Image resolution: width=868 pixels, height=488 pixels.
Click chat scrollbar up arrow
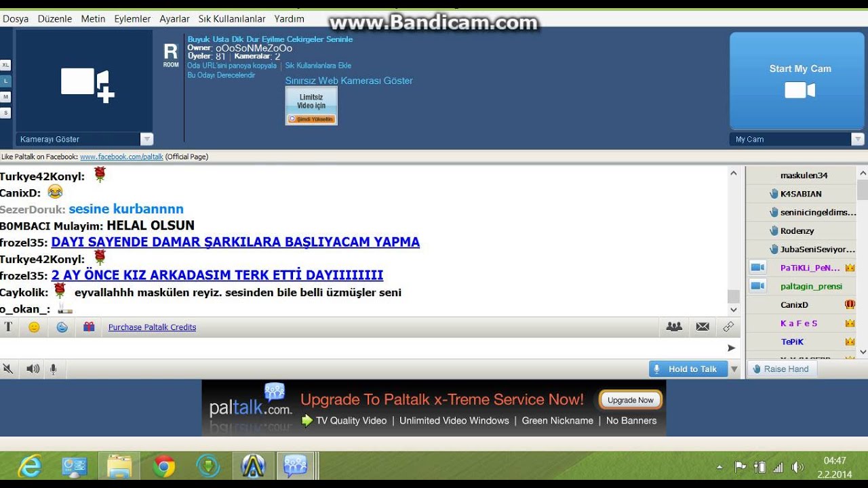coord(733,174)
